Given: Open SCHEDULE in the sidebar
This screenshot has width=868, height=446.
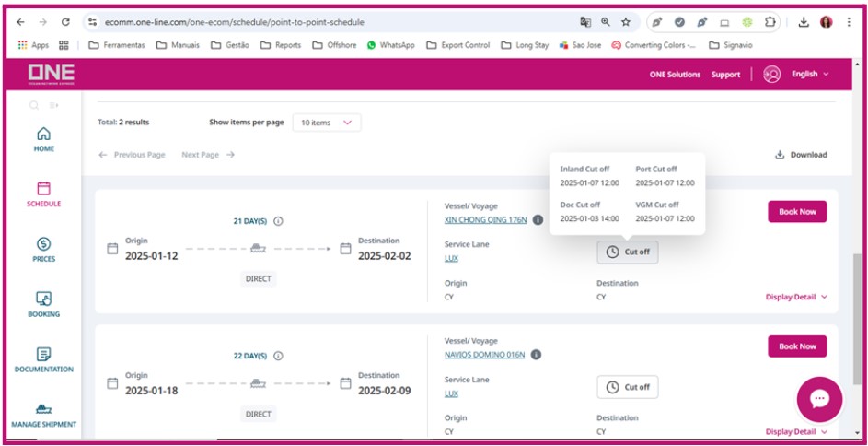Looking at the screenshot, I should coord(44,194).
